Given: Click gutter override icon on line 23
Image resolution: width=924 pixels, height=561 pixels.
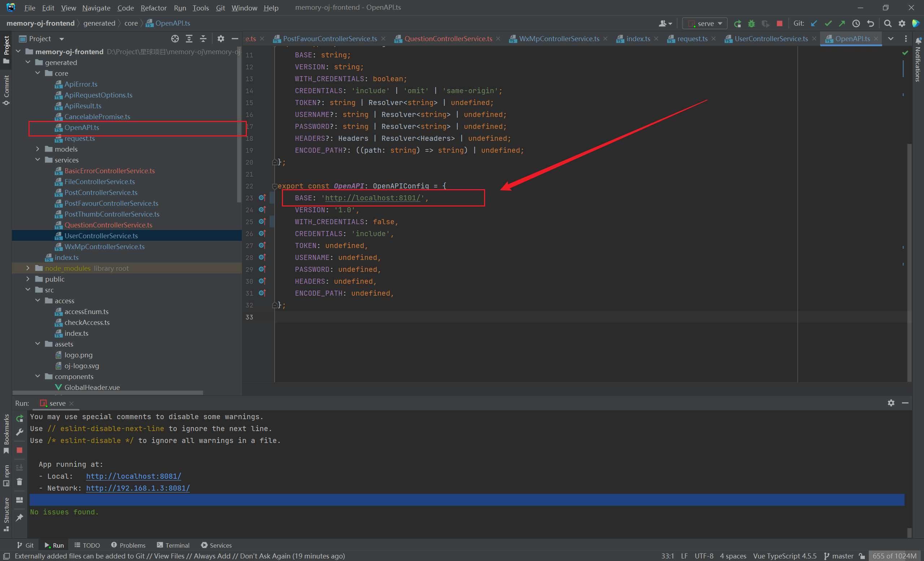Looking at the screenshot, I should (262, 197).
